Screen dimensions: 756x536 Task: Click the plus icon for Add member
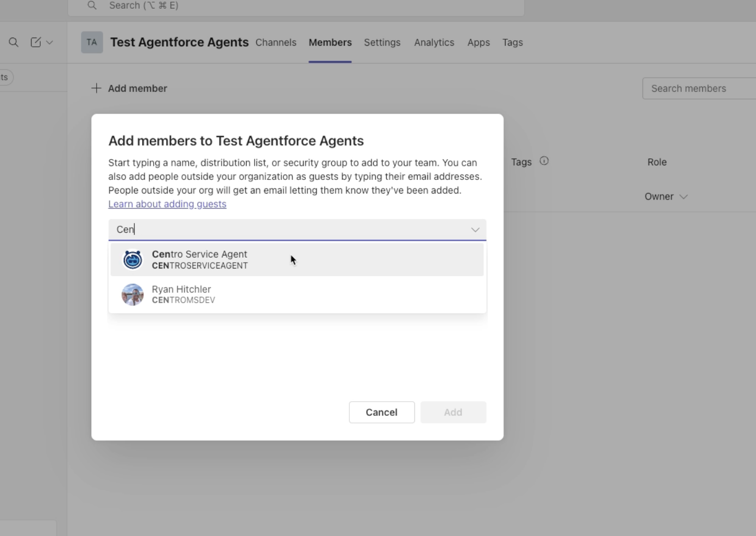(x=96, y=88)
